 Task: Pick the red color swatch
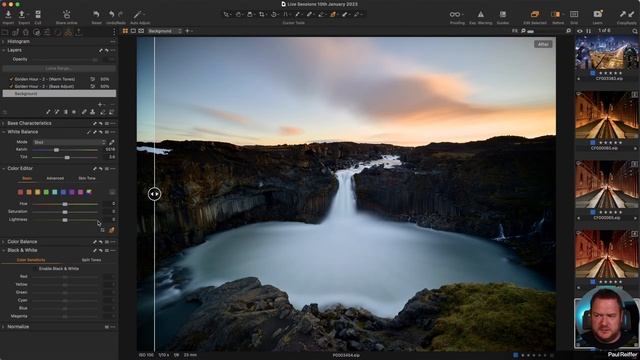point(20,192)
